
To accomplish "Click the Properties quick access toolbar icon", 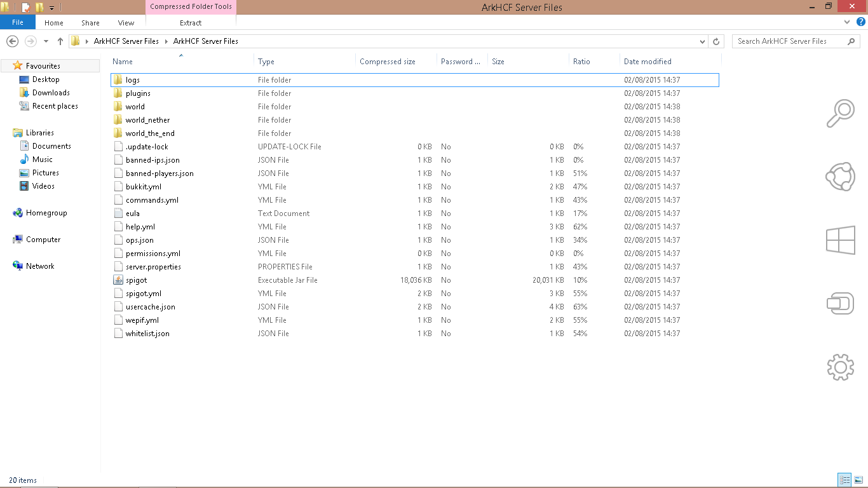I will click(26, 8).
